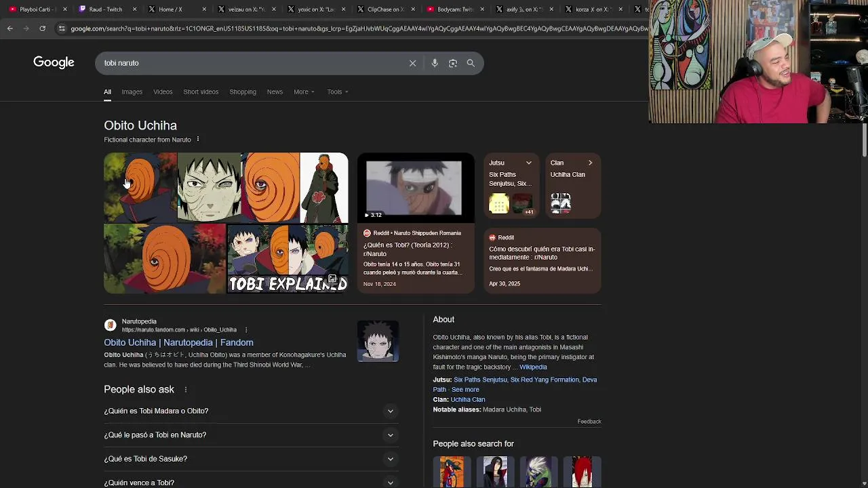Close the Home / X tab
This screenshot has width=868, height=488.
point(204,9)
